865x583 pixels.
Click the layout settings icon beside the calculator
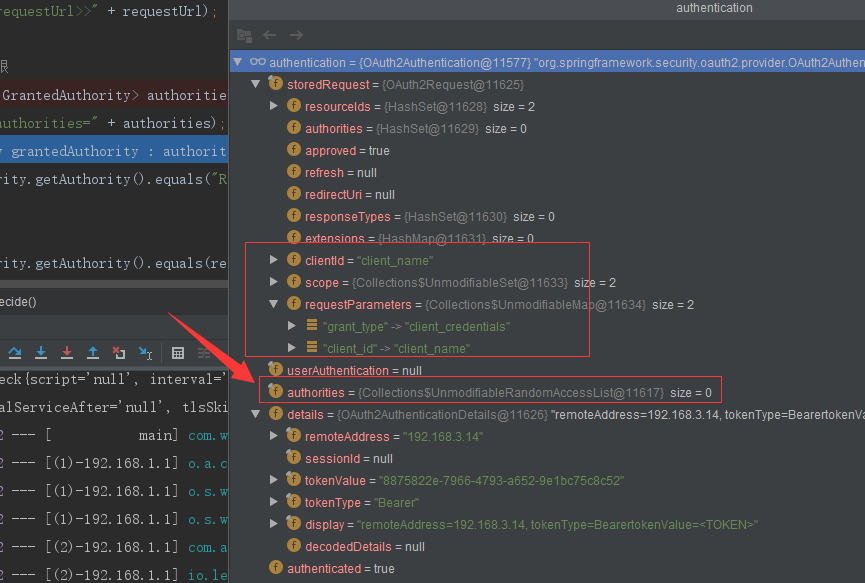tap(204, 353)
